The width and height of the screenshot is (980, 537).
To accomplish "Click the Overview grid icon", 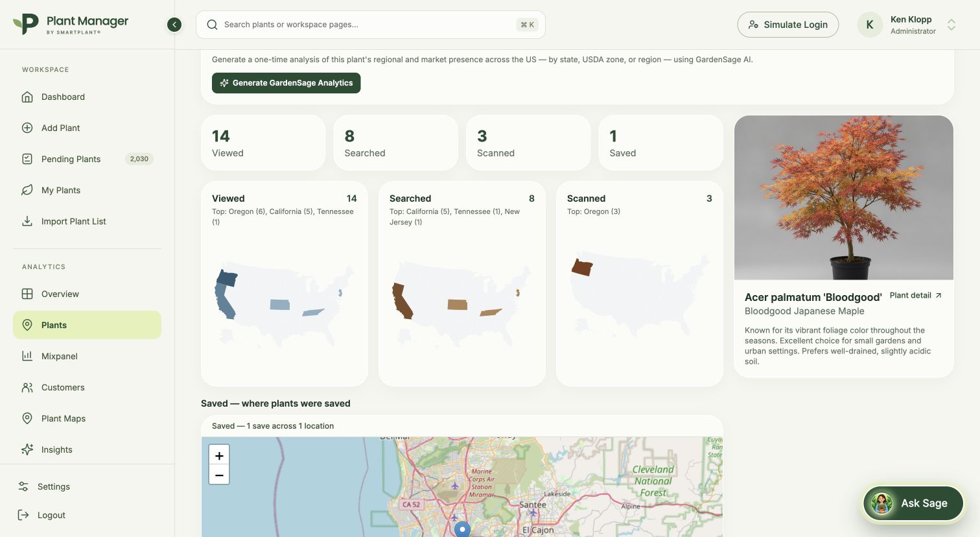I will (x=27, y=294).
